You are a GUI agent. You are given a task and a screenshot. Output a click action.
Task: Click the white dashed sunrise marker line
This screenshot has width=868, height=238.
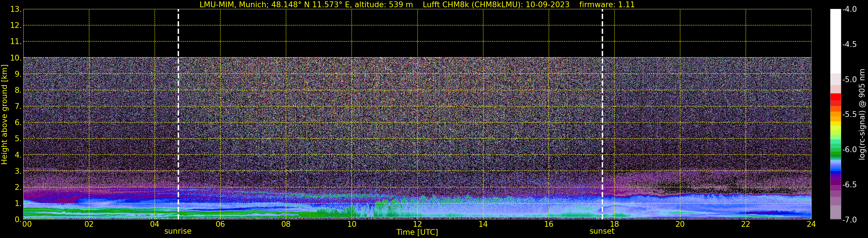[x=178, y=114]
